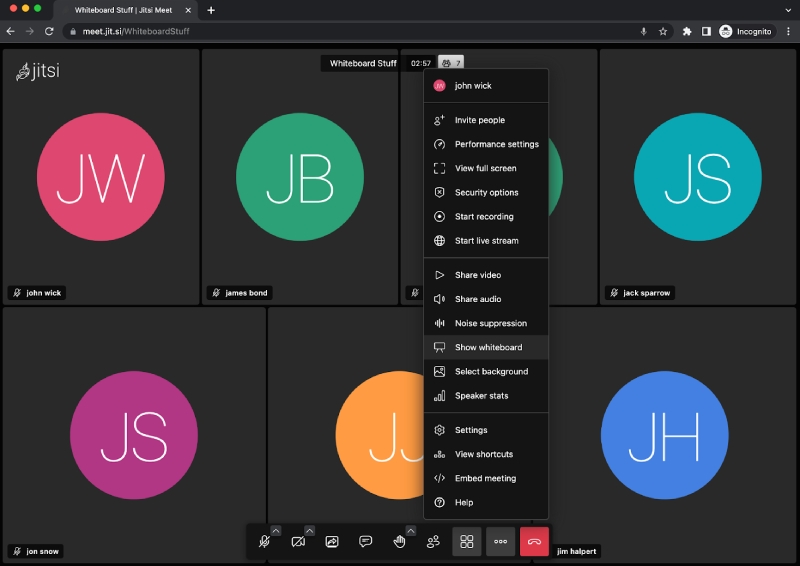The image size is (800, 566).
Task: Toggle the browser side panel icon
Action: click(x=706, y=31)
